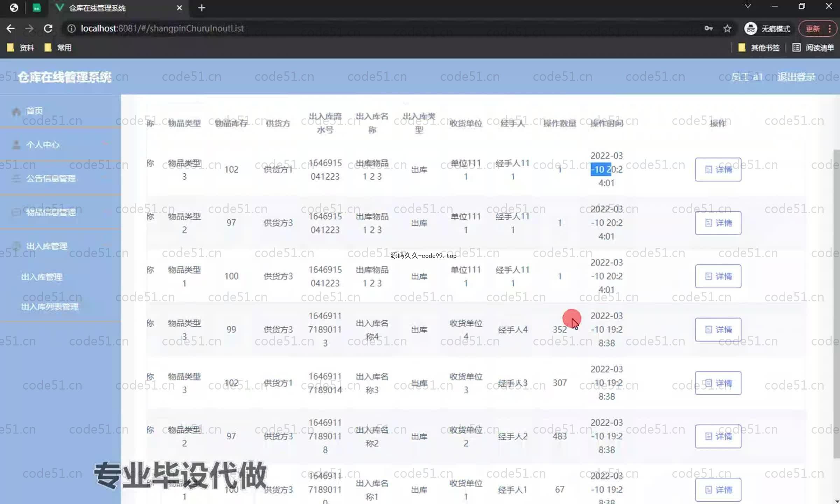Go to the 首页 home menu item
This screenshot has width=840, height=504.
pyautogui.click(x=34, y=111)
